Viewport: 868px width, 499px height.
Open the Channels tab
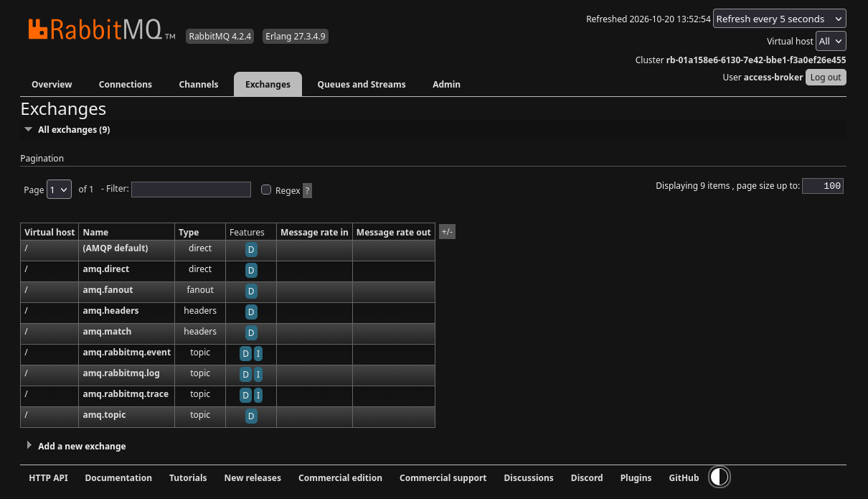point(199,84)
